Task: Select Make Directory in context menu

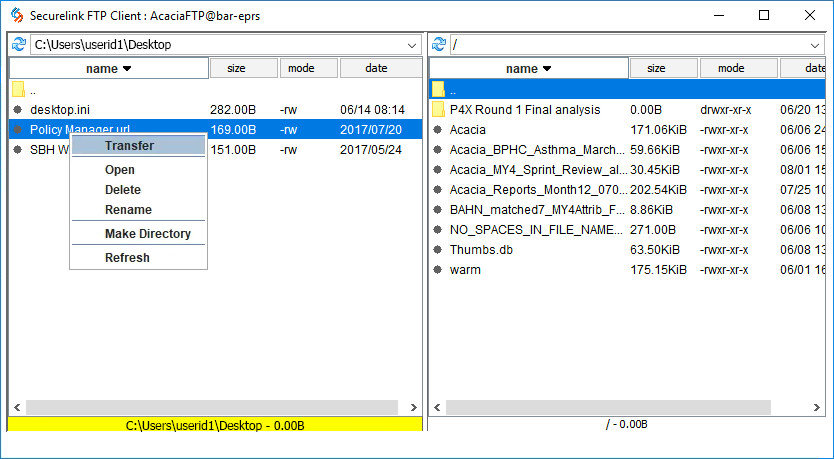Action: 147,234
